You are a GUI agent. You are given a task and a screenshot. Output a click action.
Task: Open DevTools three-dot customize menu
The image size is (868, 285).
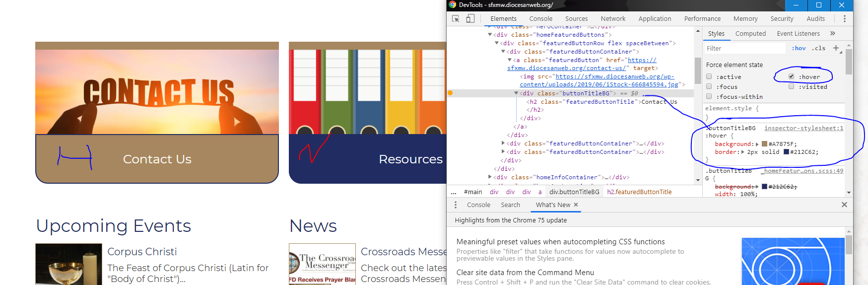[844, 19]
